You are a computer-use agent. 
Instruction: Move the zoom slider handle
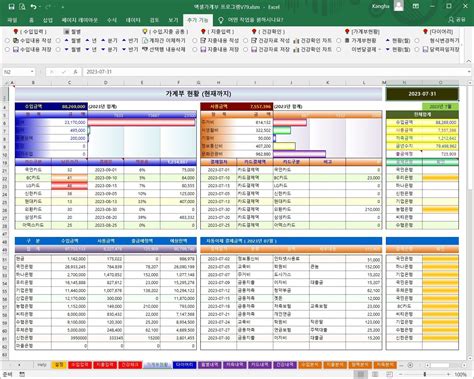click(425, 375)
